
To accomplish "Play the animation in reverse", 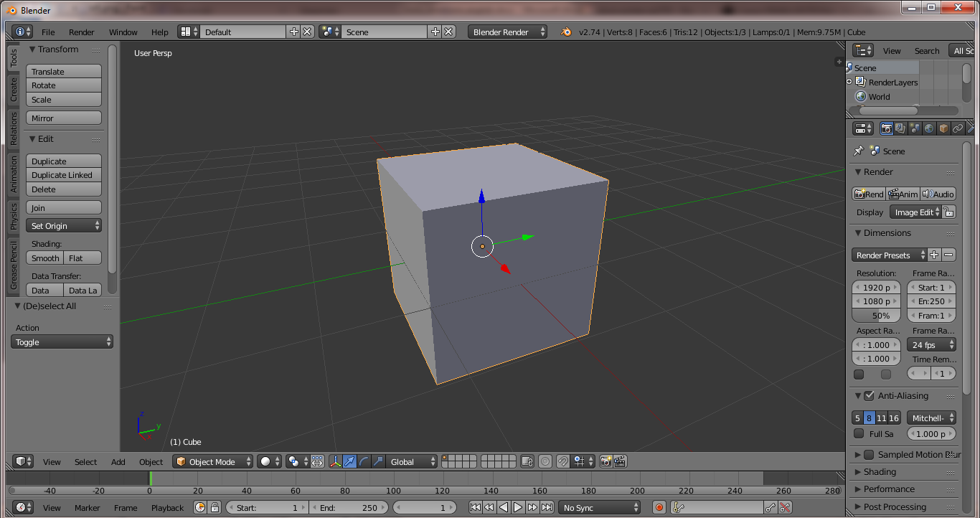I will coord(504,507).
